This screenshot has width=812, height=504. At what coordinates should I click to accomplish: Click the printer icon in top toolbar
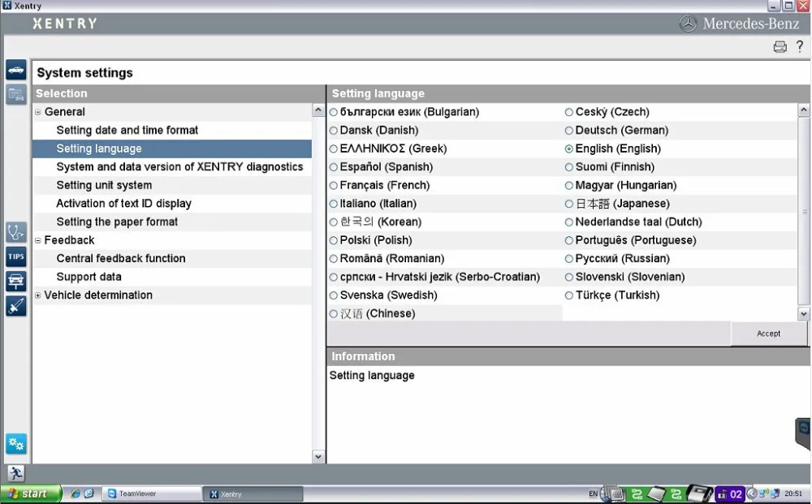click(780, 47)
